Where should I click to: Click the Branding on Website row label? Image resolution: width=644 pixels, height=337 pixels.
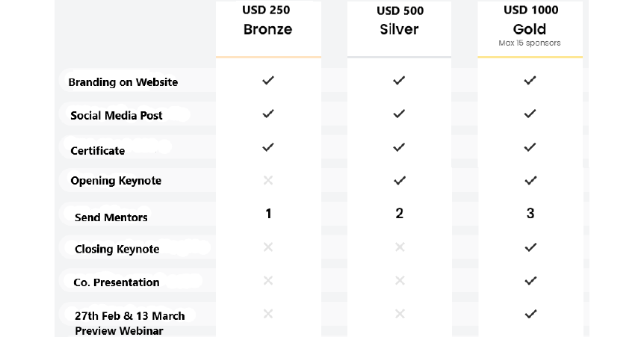(123, 82)
